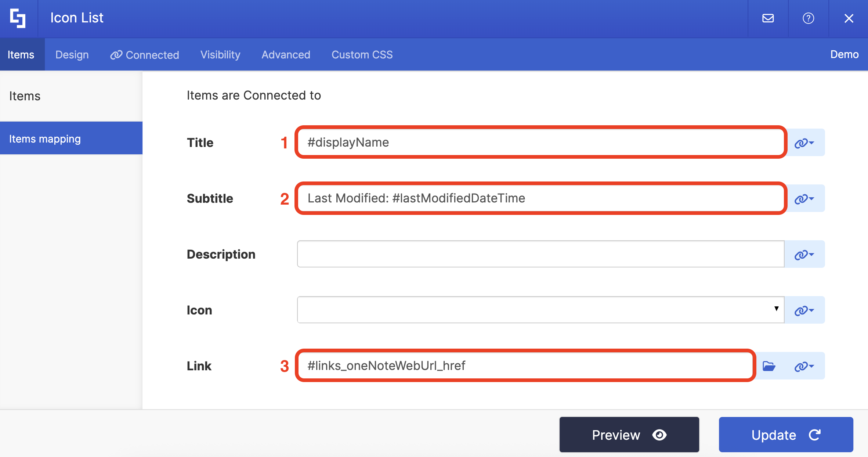Switch to the Design tab

(72, 55)
